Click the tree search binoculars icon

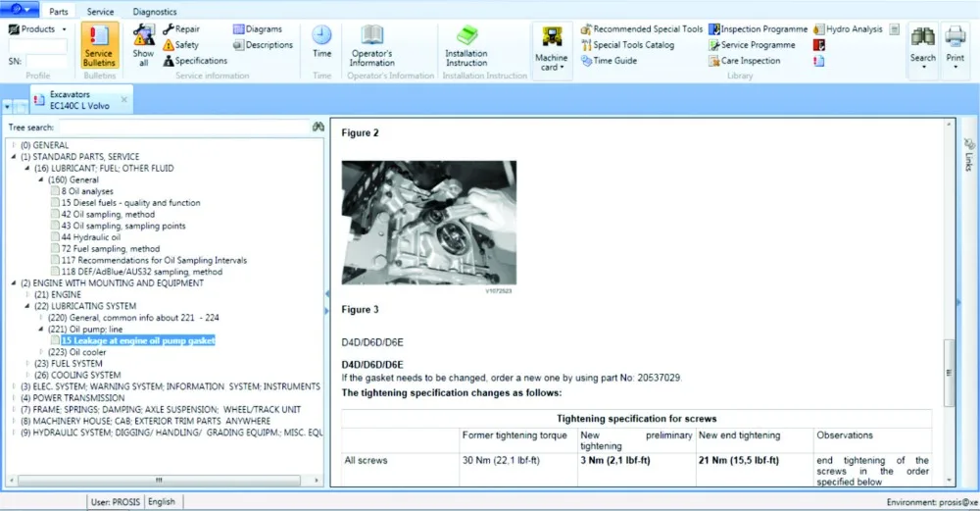point(318,127)
